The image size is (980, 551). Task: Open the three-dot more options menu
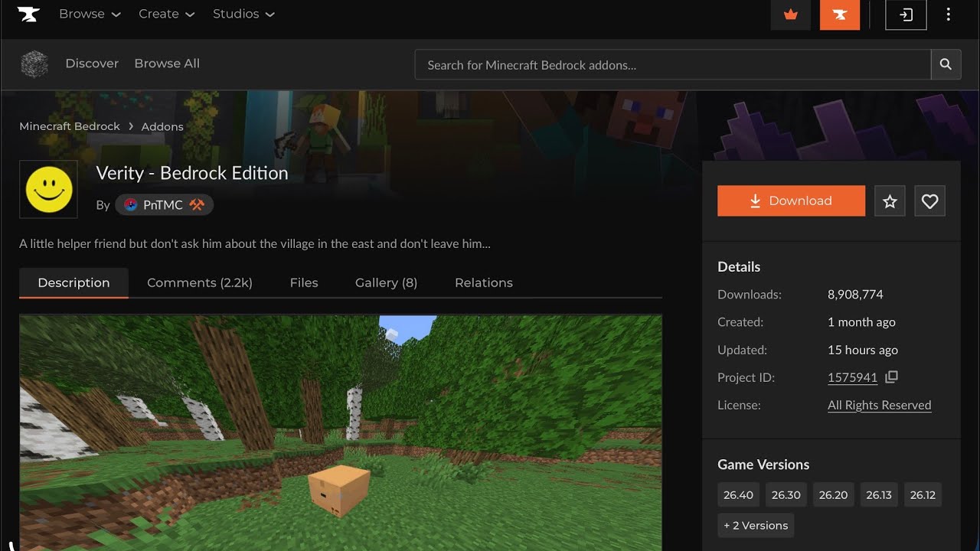pyautogui.click(x=949, y=15)
